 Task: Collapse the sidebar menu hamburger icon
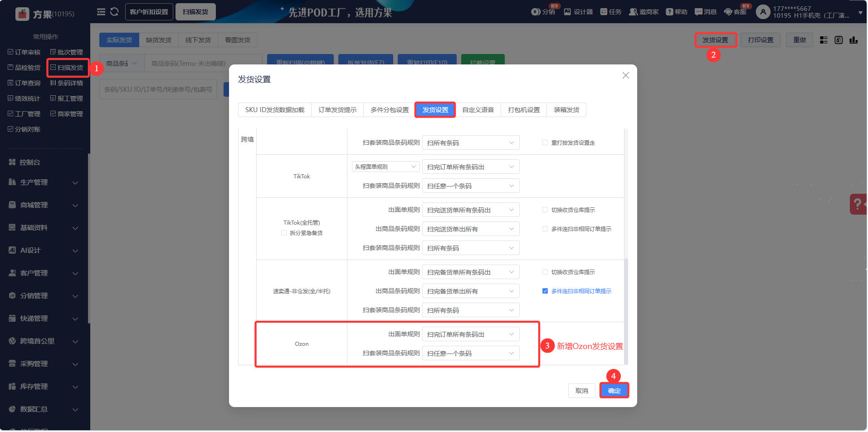click(101, 12)
